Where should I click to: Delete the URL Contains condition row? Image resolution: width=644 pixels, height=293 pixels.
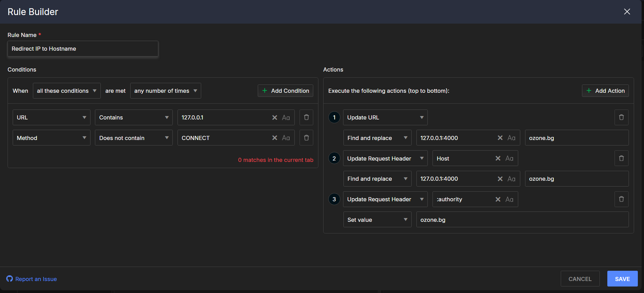point(306,117)
